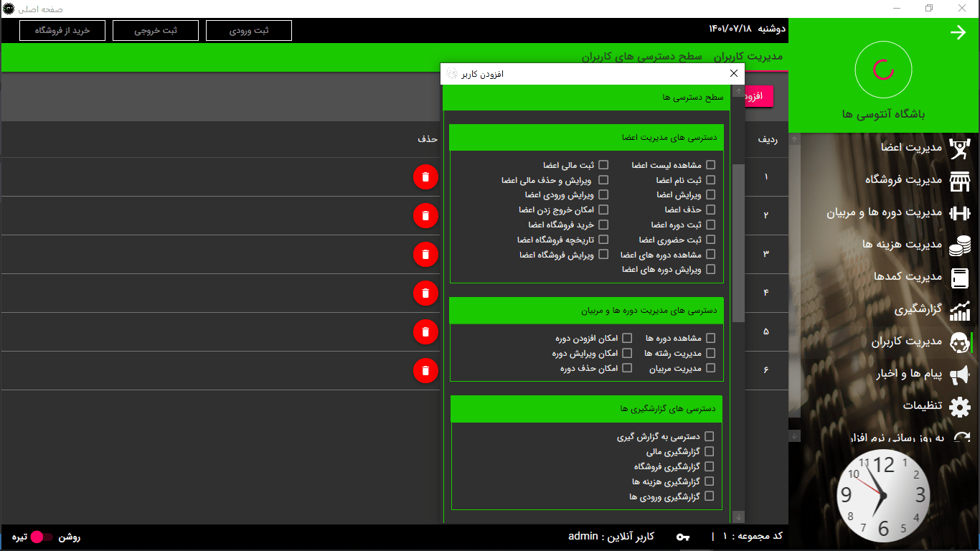Screen dimensions: 980x551
Task: Open settings gear icon in sidebar
Action: click(959, 407)
